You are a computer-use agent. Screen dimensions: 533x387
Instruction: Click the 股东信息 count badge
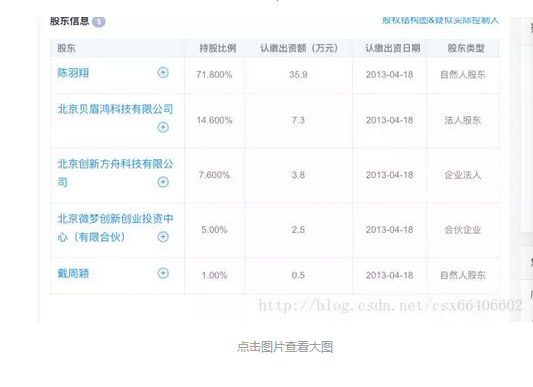99,21
